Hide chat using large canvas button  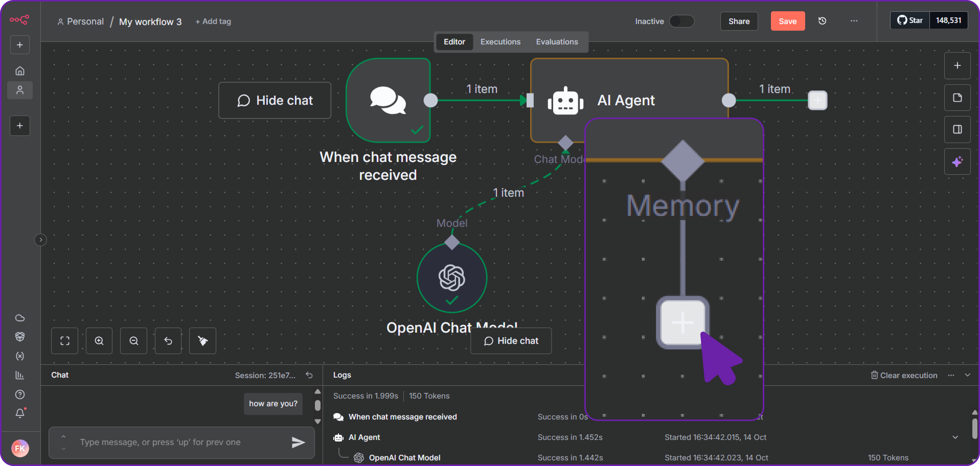click(x=275, y=100)
